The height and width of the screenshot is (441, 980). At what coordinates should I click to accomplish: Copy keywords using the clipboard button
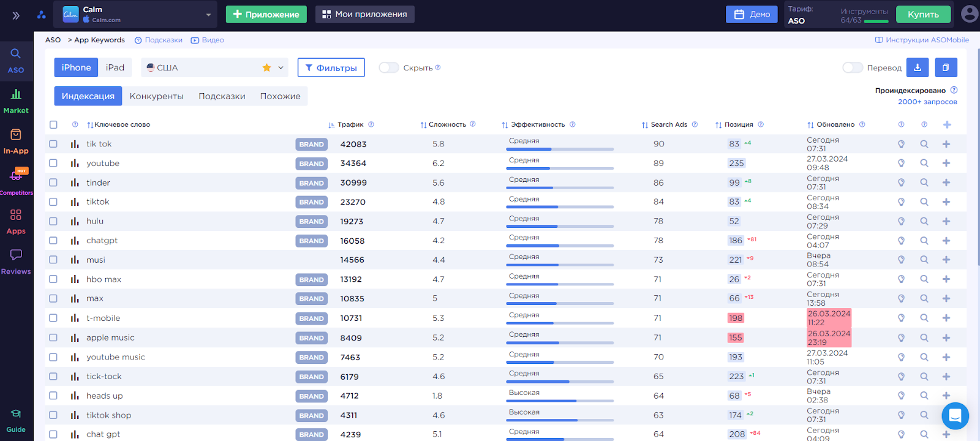point(946,67)
